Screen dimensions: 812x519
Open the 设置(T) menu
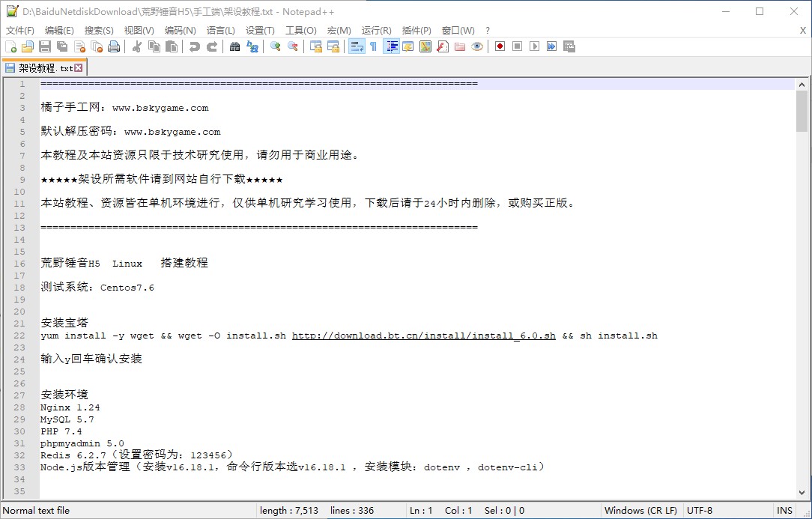pyautogui.click(x=260, y=31)
